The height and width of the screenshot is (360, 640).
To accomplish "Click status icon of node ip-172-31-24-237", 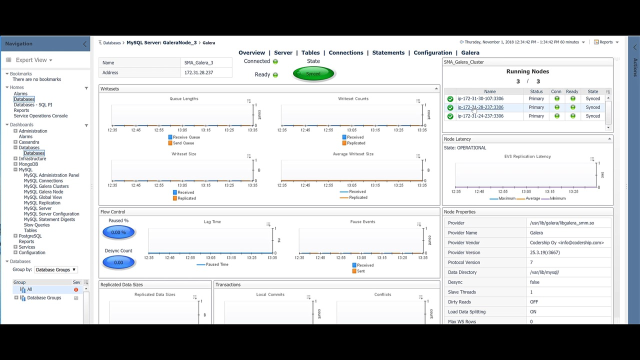I will 450,116.
